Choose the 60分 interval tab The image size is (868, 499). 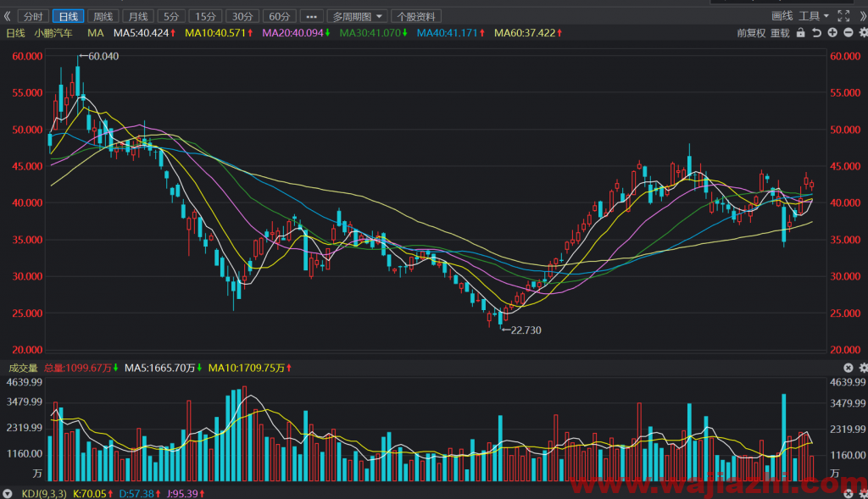coord(279,17)
